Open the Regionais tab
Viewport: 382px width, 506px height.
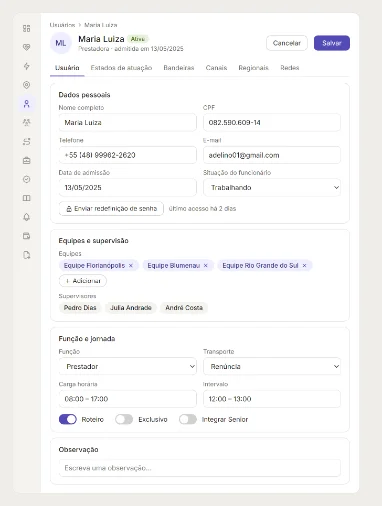[x=253, y=68]
